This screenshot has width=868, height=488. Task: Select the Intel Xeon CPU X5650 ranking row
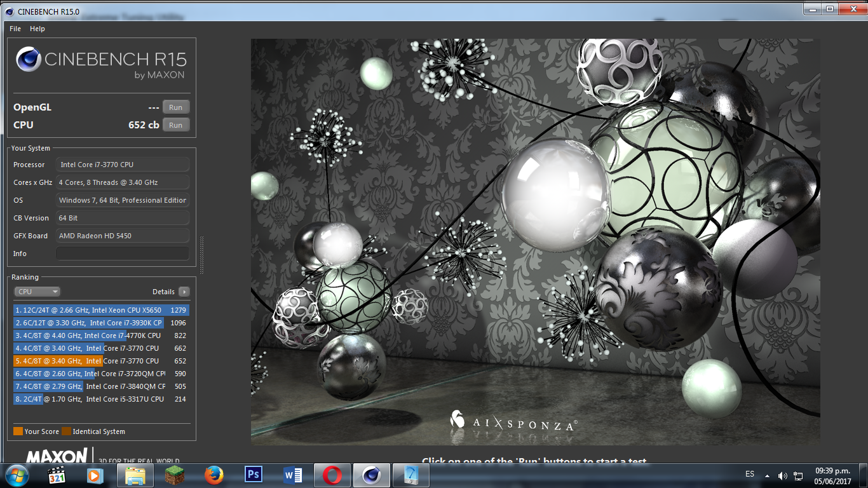pos(101,310)
